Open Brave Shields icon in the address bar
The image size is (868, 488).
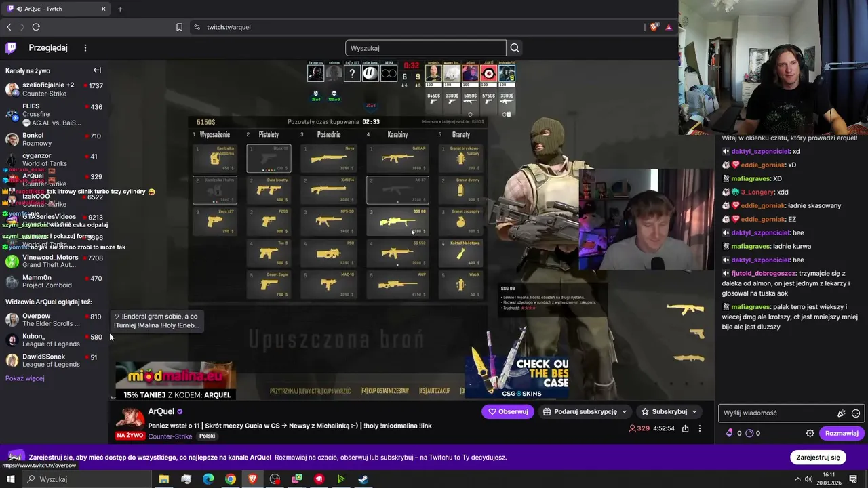654,27
